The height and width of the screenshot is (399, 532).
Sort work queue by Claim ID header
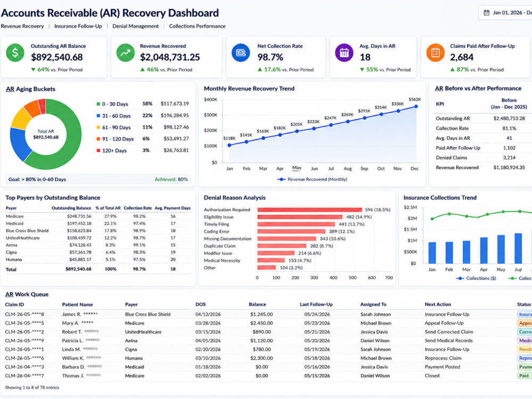point(14,304)
